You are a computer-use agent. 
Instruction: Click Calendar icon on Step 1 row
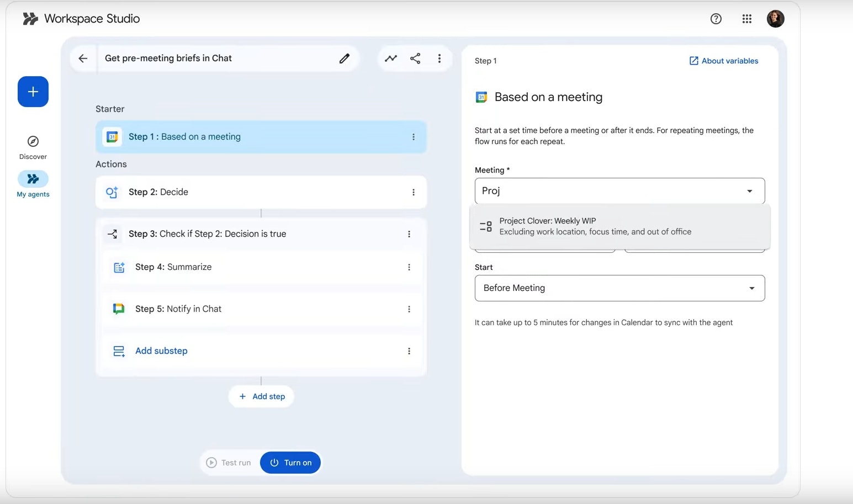pos(112,137)
